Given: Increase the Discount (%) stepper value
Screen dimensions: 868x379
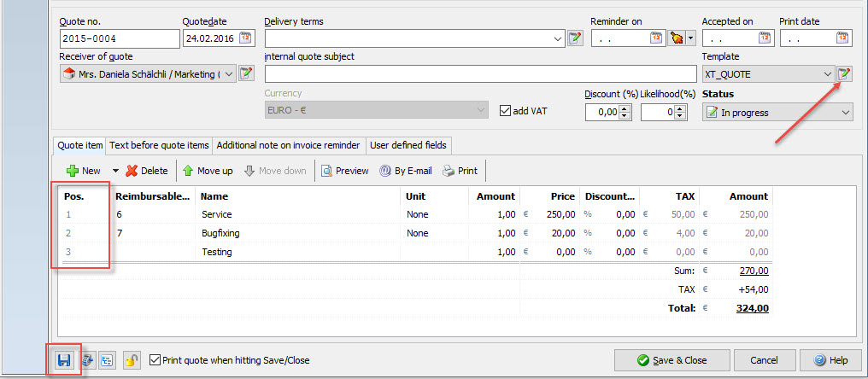Looking at the screenshot, I should [x=625, y=108].
